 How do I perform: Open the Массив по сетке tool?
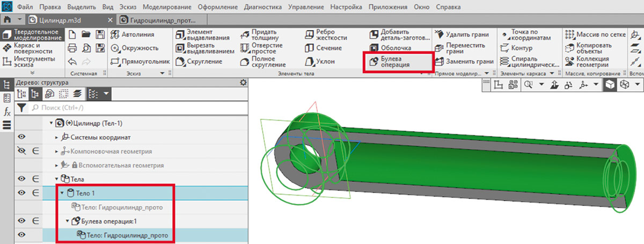pos(595,34)
